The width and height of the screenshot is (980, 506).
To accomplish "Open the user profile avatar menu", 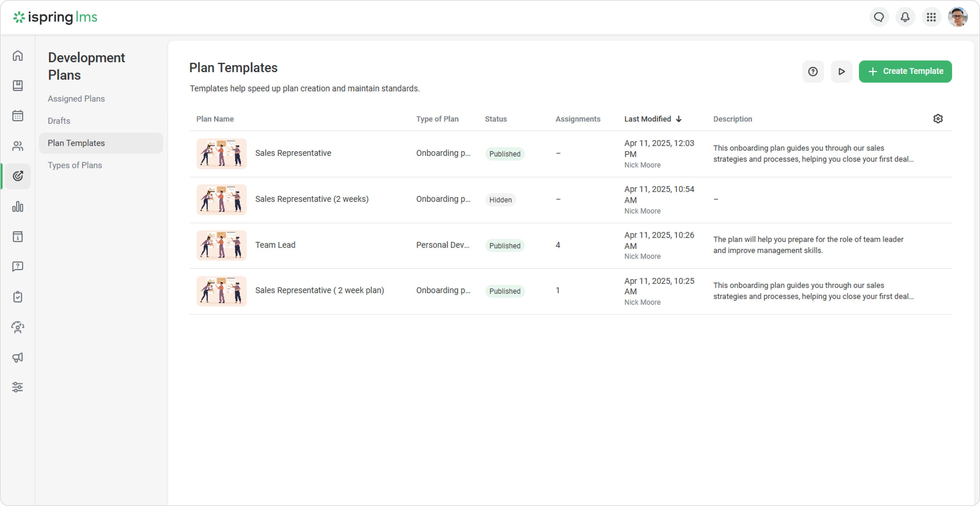I will click(x=957, y=17).
